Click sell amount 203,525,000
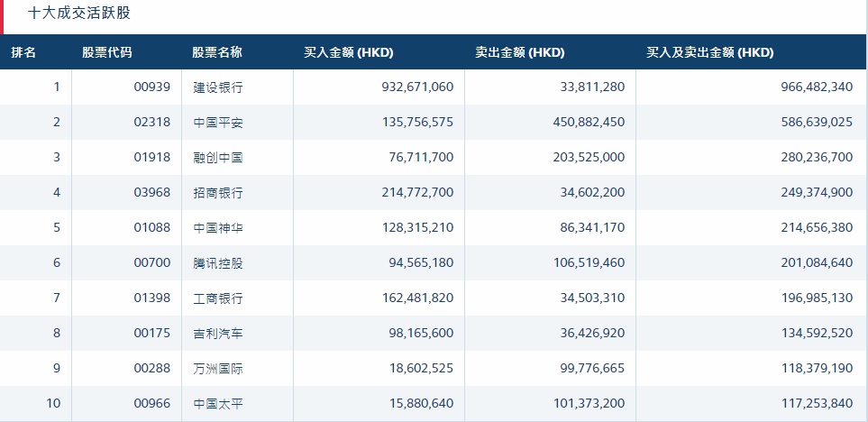 point(589,157)
